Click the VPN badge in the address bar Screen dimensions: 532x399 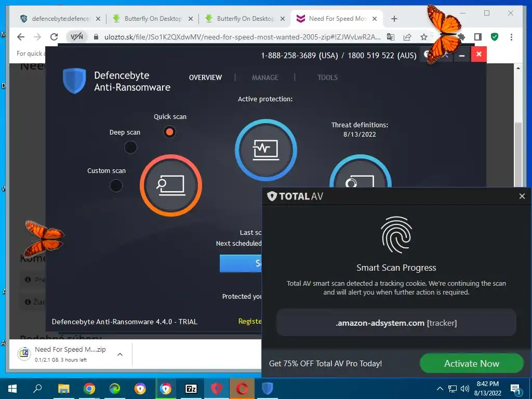click(77, 37)
